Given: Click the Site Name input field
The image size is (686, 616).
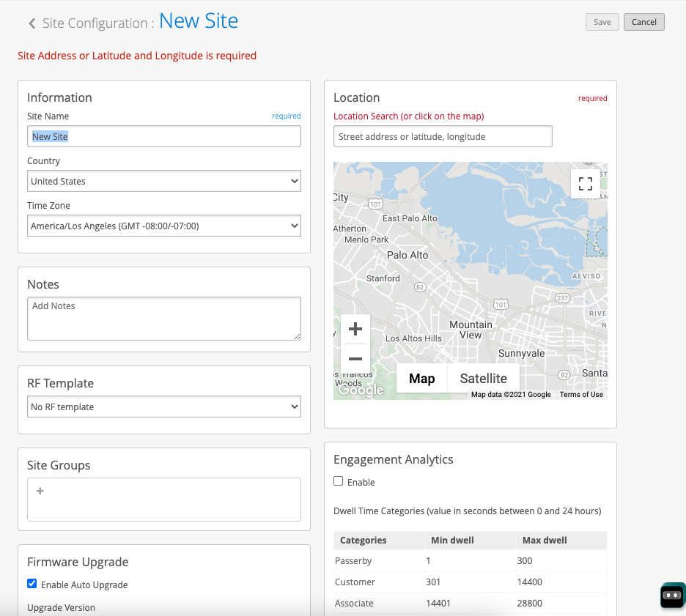Looking at the screenshot, I should coord(163,137).
